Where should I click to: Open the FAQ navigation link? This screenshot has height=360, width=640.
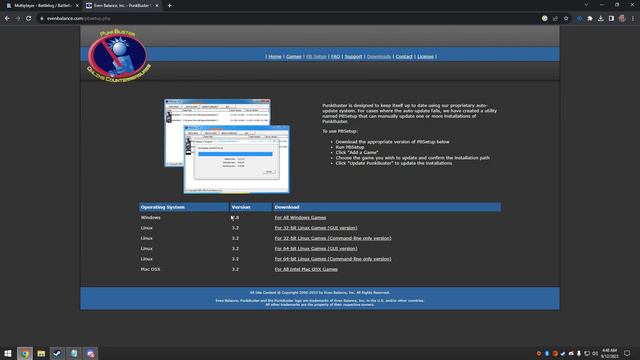coord(335,56)
